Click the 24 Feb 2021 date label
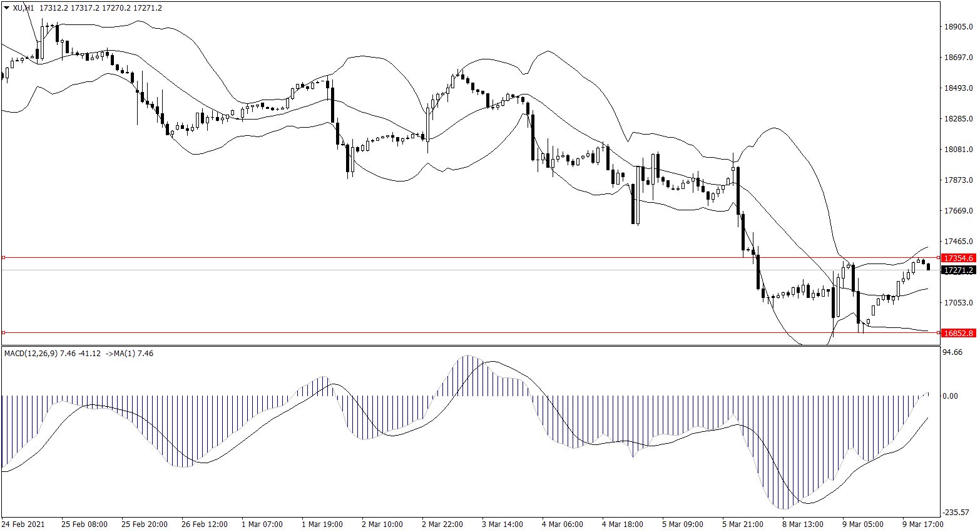The width and height of the screenshot is (980, 532). coord(23,524)
